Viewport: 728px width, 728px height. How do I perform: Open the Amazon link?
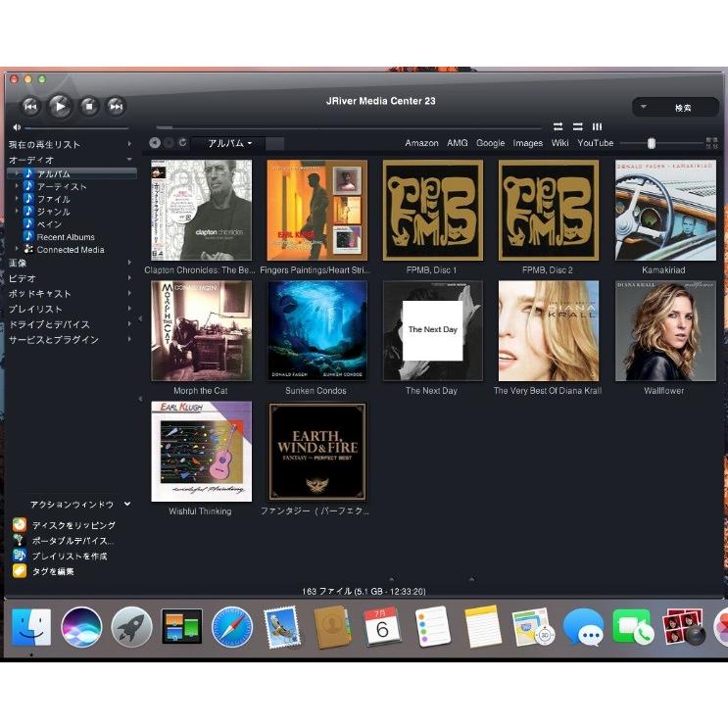421,143
